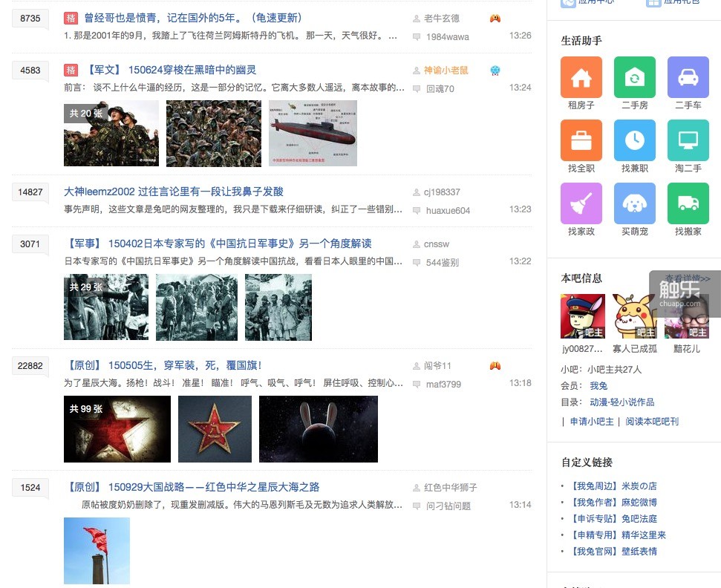Click the 精 badge on the 【军文】150624 post
721x588 pixels.
[x=71, y=70]
